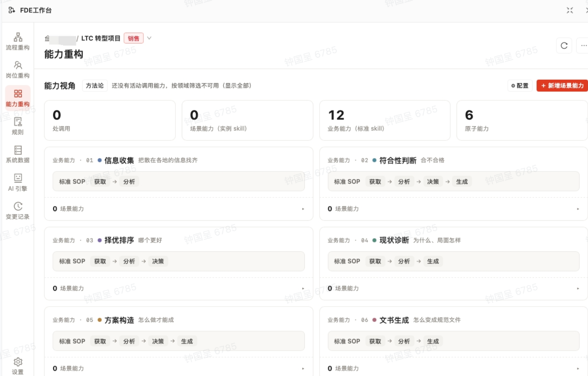Screen dimensions: 588x376
Task: Open the 原子能力 stat card showing 6
Action: (522, 120)
